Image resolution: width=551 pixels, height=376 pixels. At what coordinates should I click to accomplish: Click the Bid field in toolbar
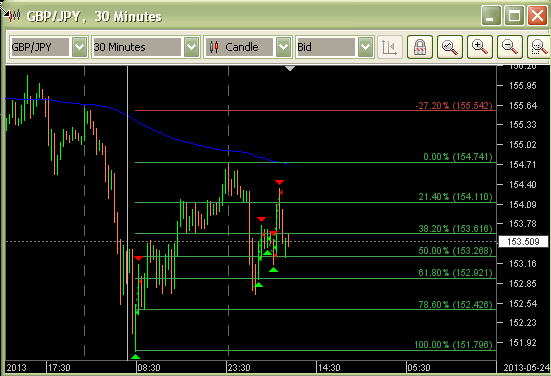point(326,47)
